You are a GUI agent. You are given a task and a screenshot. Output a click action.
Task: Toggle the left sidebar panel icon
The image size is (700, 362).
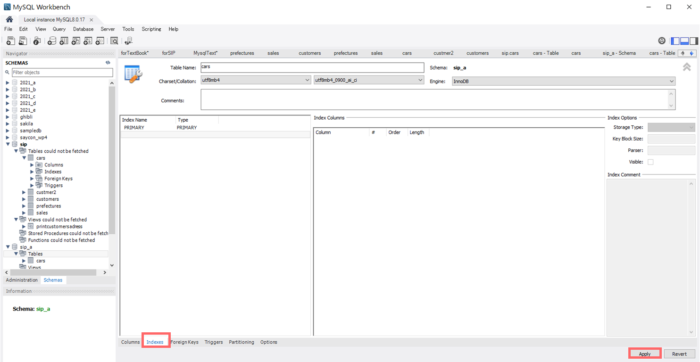point(675,41)
